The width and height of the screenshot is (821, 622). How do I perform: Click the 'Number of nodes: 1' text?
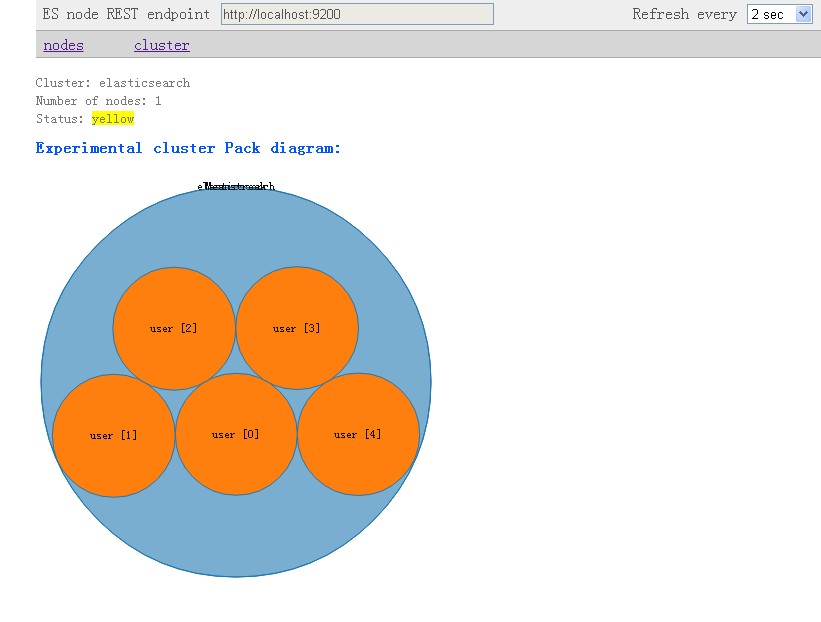98,101
